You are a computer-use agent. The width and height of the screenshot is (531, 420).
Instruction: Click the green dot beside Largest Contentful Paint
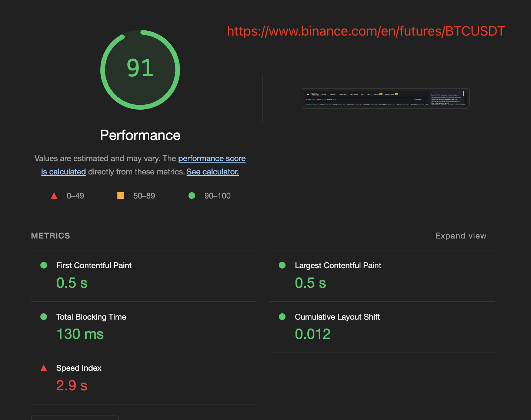pyautogui.click(x=282, y=265)
